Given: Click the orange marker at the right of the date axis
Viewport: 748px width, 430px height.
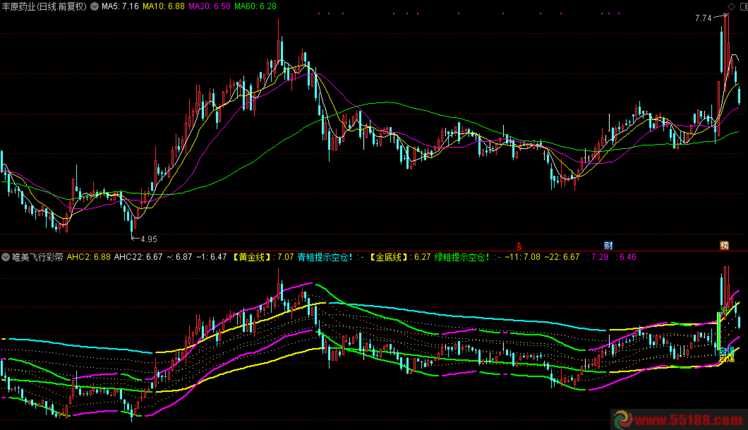Looking at the screenshot, I should click(725, 246).
